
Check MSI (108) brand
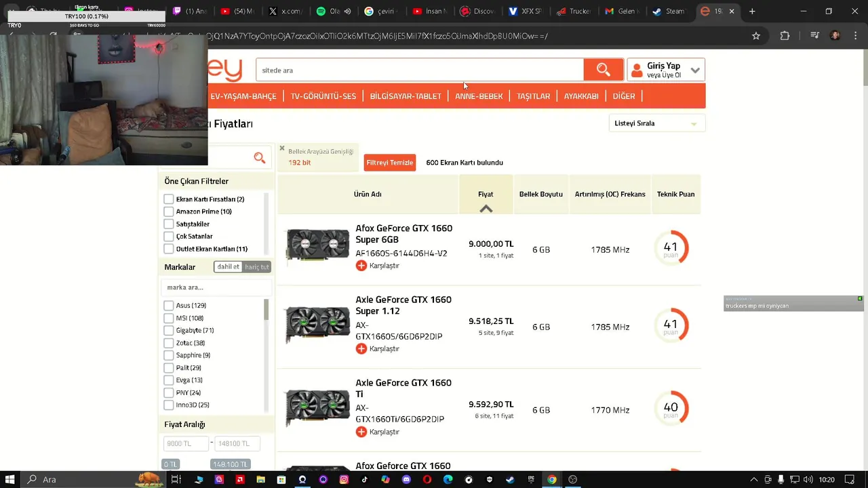coord(169,318)
